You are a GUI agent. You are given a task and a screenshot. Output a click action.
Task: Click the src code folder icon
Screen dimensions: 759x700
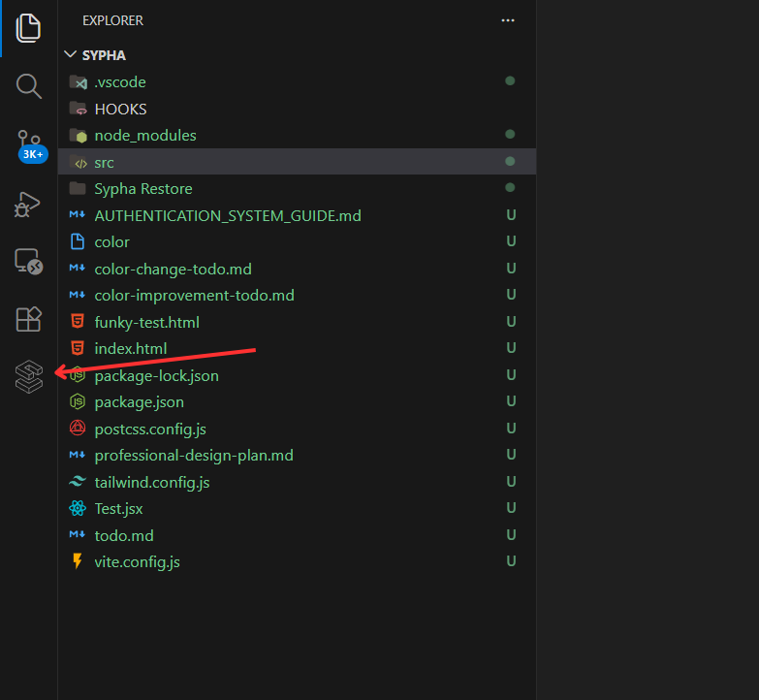(78, 162)
